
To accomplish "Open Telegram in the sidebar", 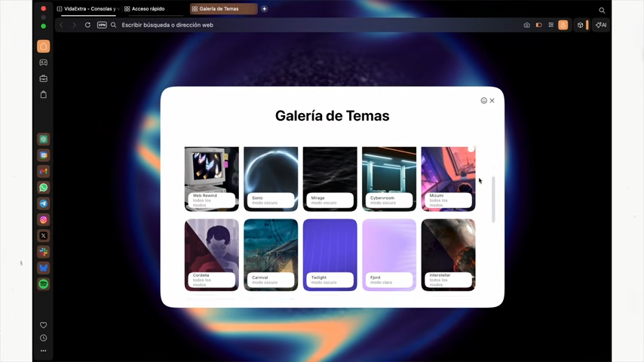I will pos(44,204).
